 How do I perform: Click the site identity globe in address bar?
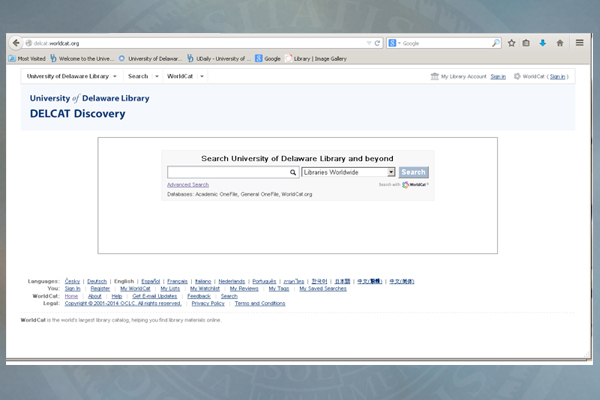[29, 43]
